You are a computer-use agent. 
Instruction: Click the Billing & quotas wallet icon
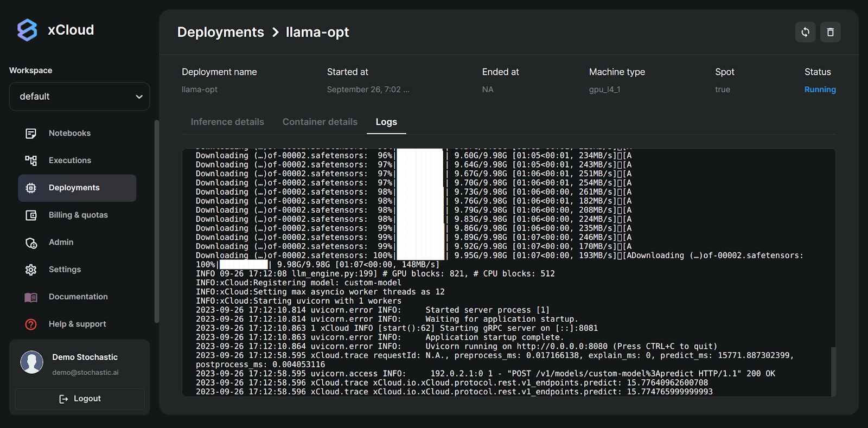pos(31,215)
